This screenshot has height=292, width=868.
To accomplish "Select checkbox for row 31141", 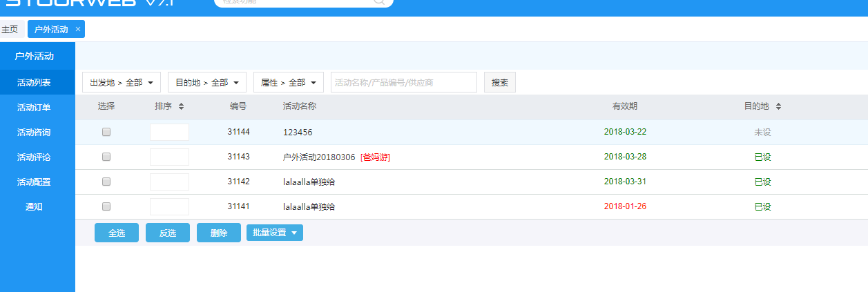I will 106,206.
